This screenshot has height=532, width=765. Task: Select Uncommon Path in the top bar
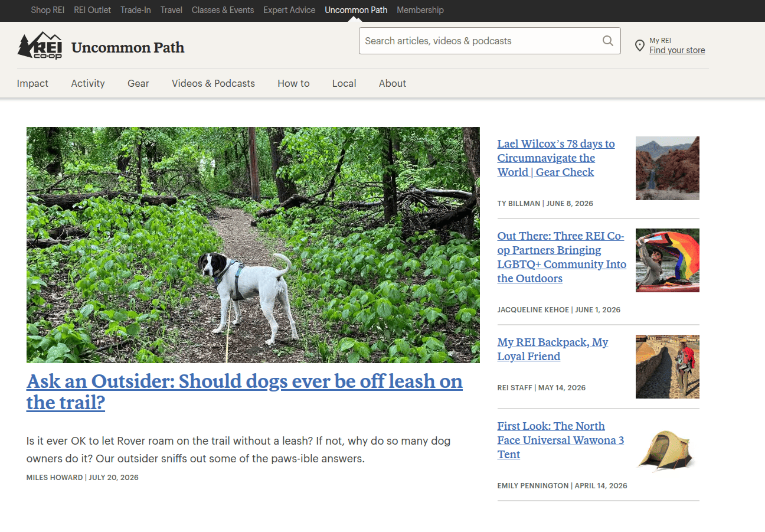(x=356, y=10)
